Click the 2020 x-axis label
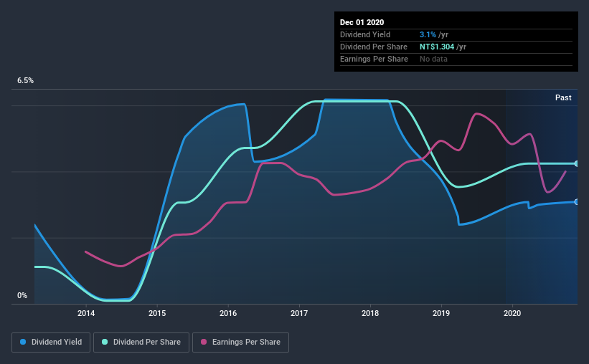This screenshot has height=364, width=589. [x=512, y=313]
